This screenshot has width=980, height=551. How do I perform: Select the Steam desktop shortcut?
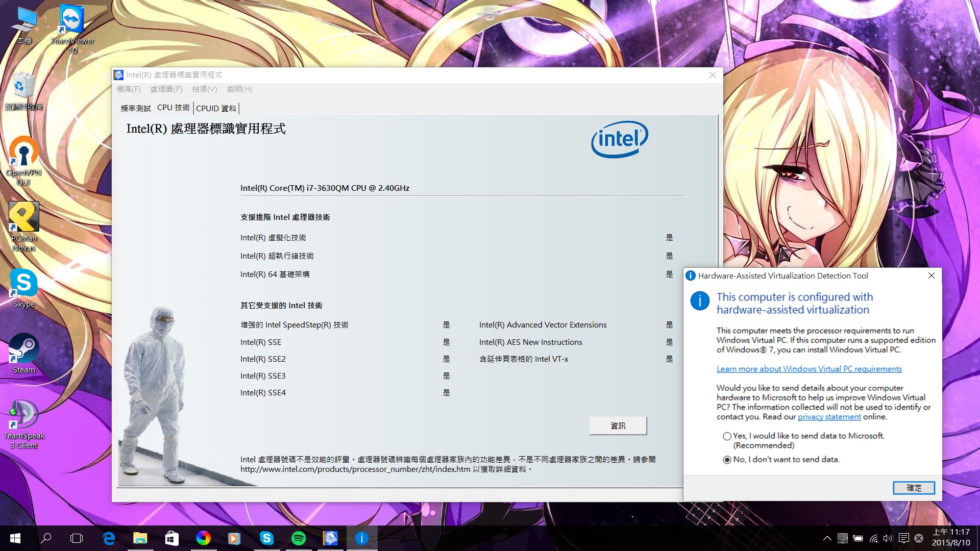click(x=23, y=354)
